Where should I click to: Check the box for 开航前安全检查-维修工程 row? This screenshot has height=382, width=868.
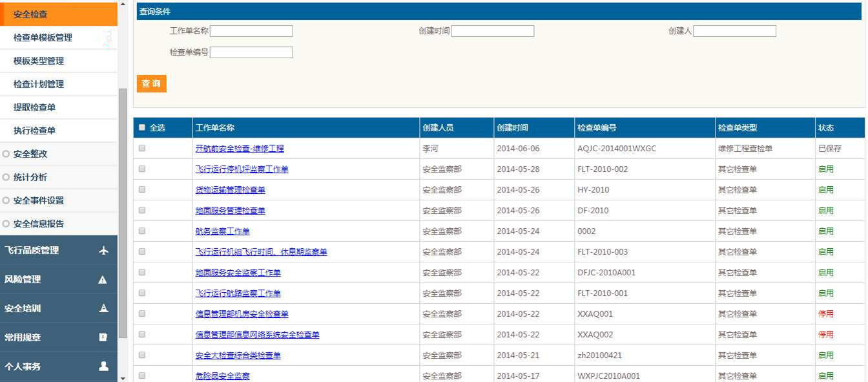[x=142, y=148]
